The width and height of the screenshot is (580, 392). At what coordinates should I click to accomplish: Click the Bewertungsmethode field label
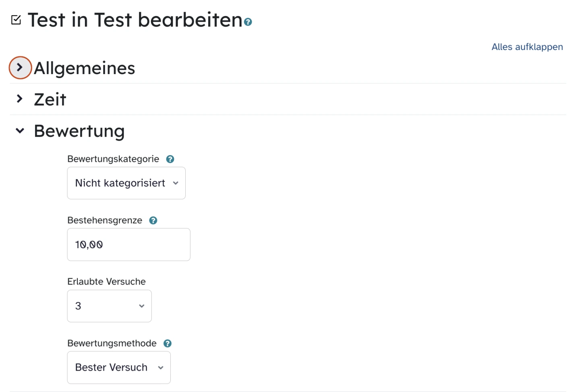pos(112,343)
